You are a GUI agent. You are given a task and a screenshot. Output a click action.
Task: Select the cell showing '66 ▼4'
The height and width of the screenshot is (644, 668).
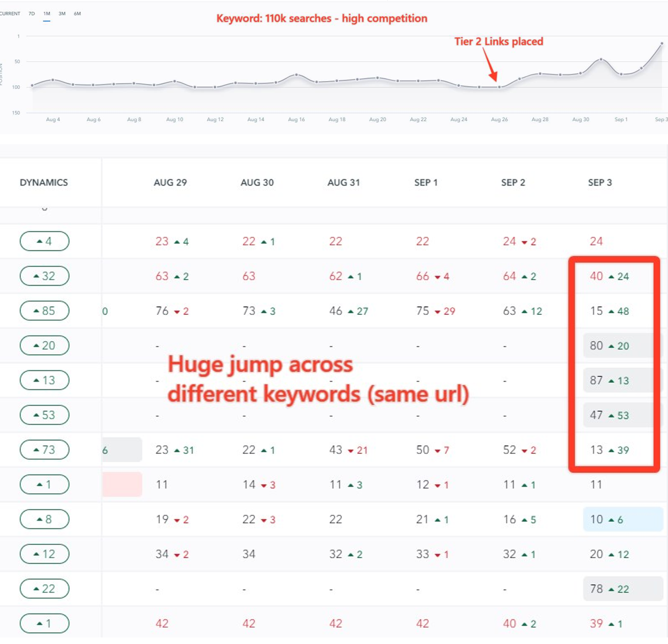click(433, 276)
